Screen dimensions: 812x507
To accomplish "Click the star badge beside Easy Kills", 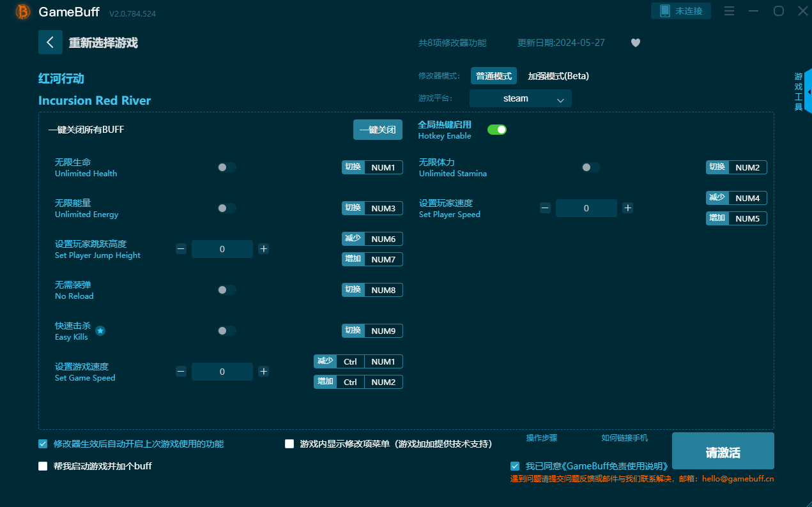I will point(100,331).
